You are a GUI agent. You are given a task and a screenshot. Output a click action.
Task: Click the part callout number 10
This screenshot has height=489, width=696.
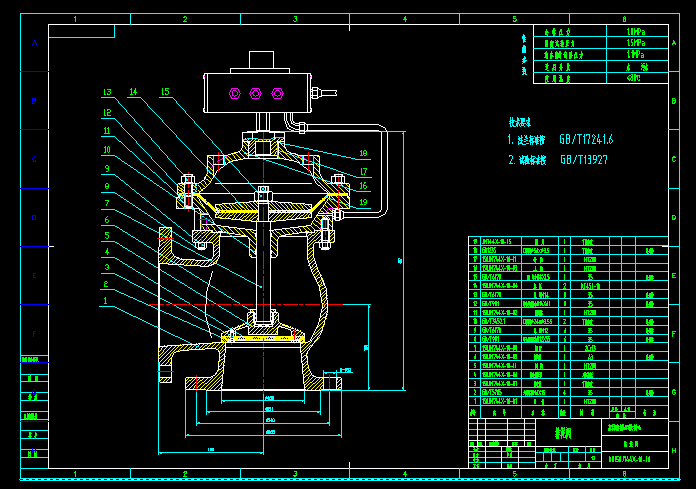(x=107, y=150)
